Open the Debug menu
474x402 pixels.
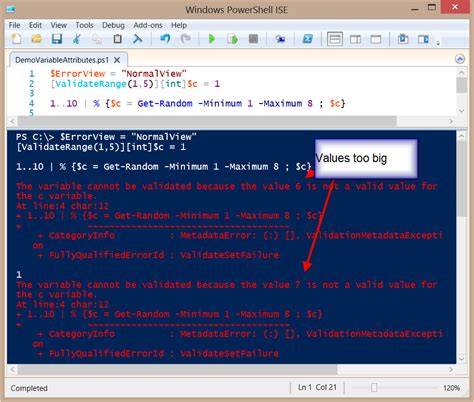tap(113, 25)
